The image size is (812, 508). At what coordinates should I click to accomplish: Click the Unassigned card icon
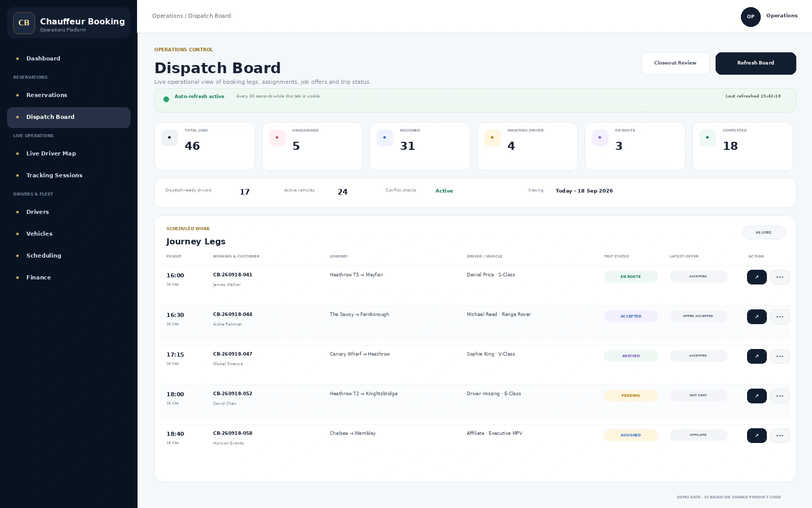277,138
